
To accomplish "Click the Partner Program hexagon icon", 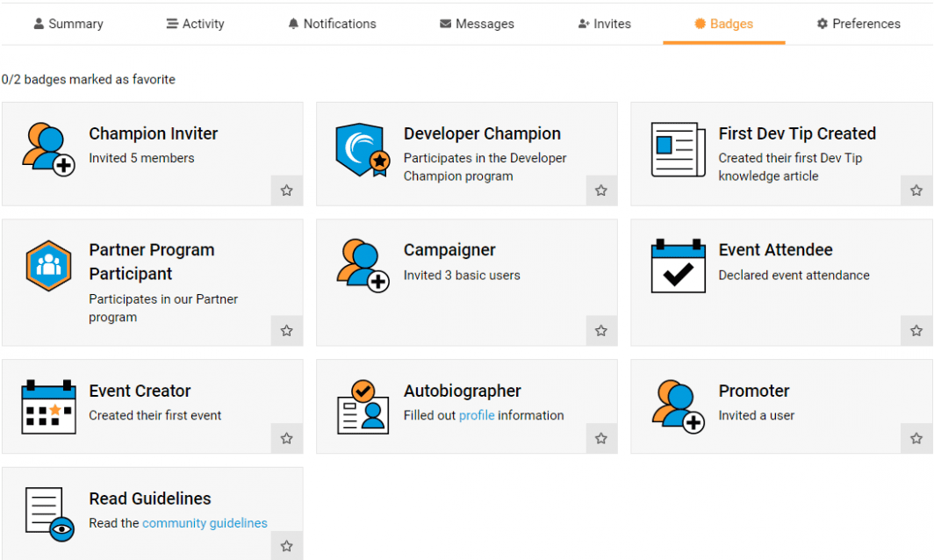I will (x=47, y=266).
